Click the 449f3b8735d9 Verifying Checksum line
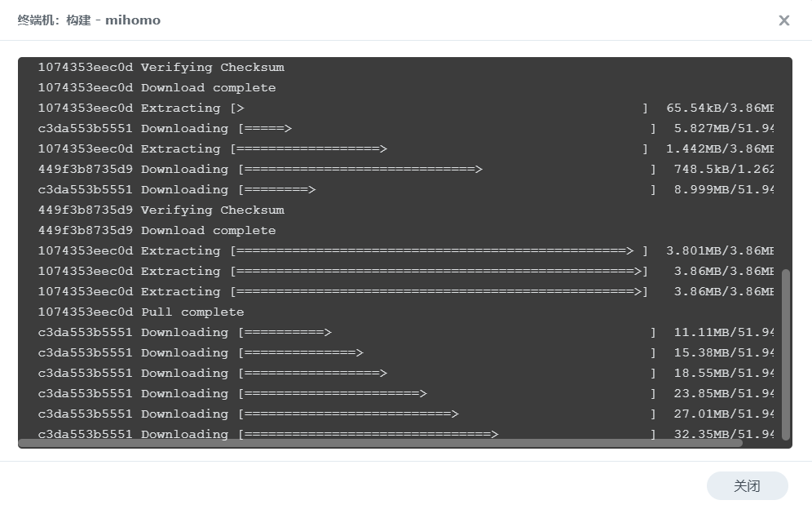Image resolution: width=812 pixels, height=509 pixels. (161, 210)
